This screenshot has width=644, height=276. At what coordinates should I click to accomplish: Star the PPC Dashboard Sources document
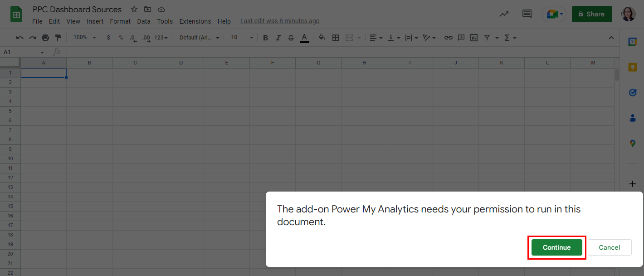click(134, 10)
